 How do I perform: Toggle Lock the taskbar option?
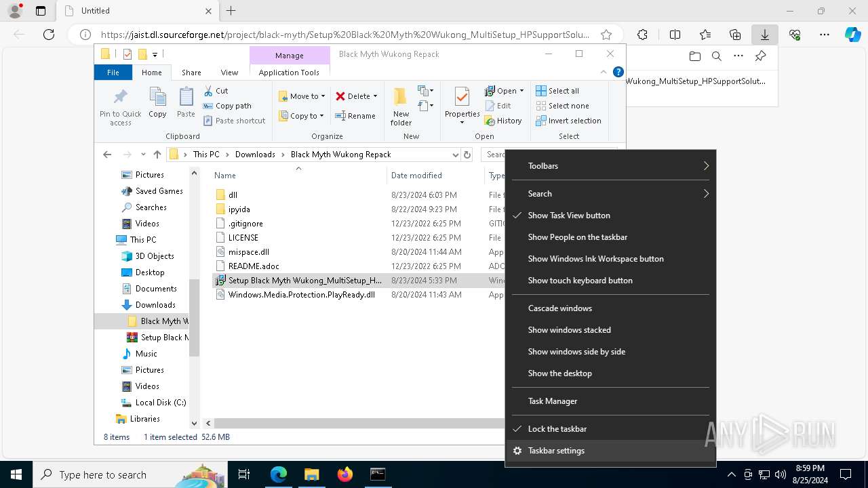point(610,429)
